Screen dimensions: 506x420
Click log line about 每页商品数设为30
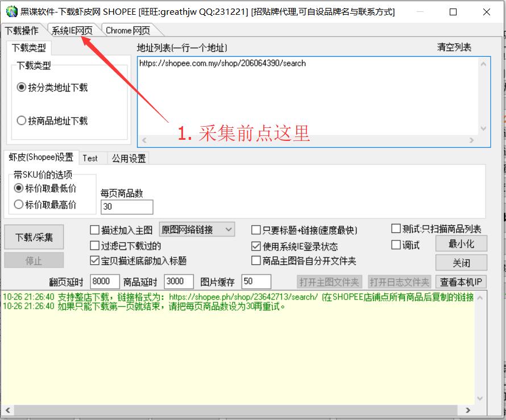pyautogui.click(x=144, y=306)
